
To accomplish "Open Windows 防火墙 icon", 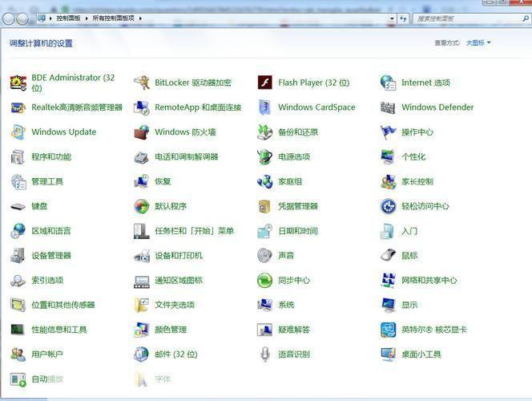I will [142, 132].
